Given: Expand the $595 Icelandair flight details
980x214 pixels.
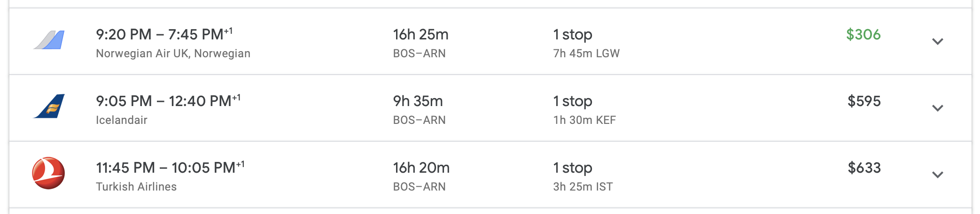Looking at the screenshot, I should pos(937,108).
